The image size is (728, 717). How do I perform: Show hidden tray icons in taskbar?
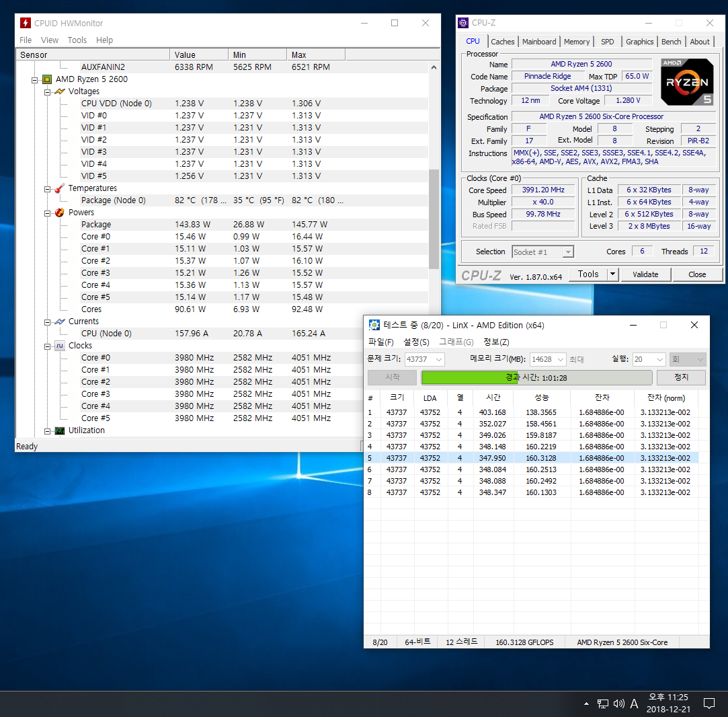click(x=586, y=704)
